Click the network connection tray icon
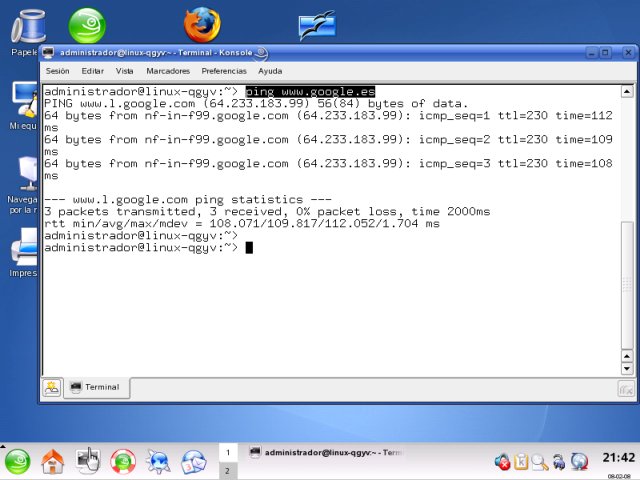The width and height of the screenshot is (640, 480). 559,462
